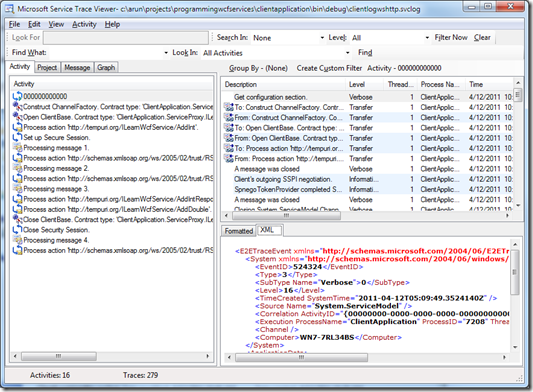Switch to the Message tab
This screenshot has height=392, width=533.
77,67
